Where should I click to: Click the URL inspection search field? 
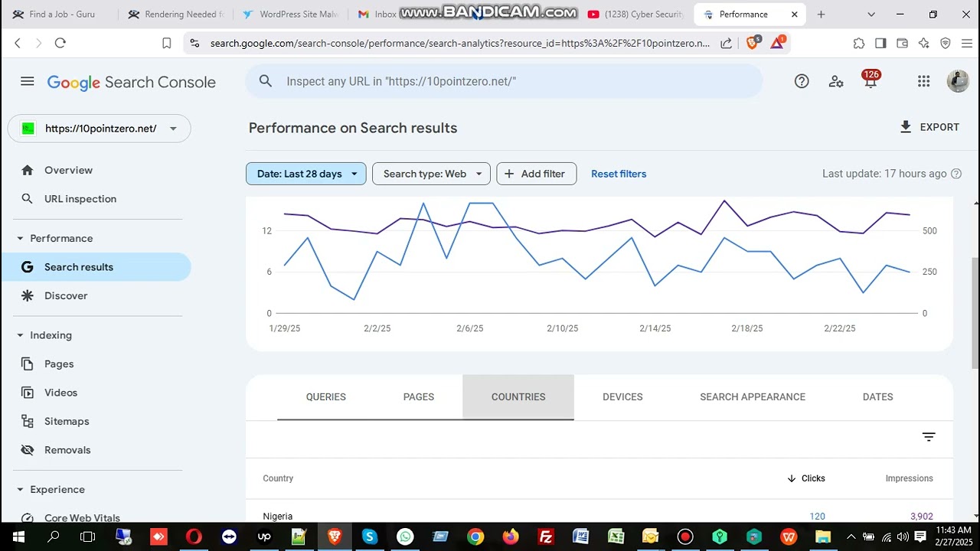pyautogui.click(x=504, y=81)
